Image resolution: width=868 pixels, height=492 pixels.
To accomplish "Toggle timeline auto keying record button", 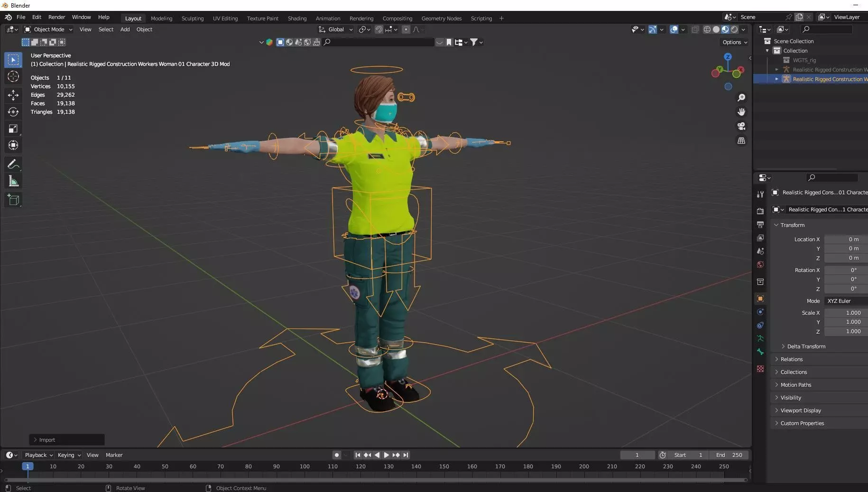I will click(x=336, y=455).
